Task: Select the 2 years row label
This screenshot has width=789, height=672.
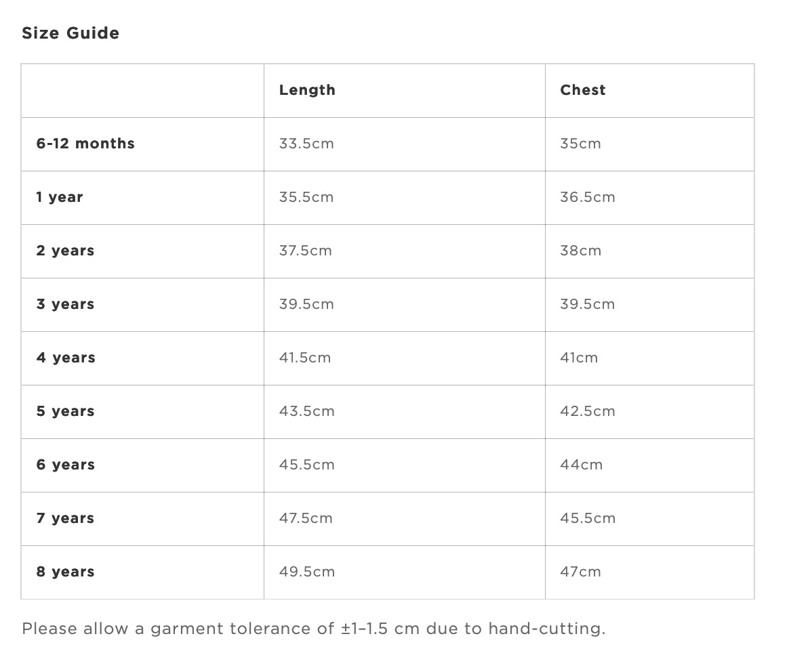Action: point(66,251)
